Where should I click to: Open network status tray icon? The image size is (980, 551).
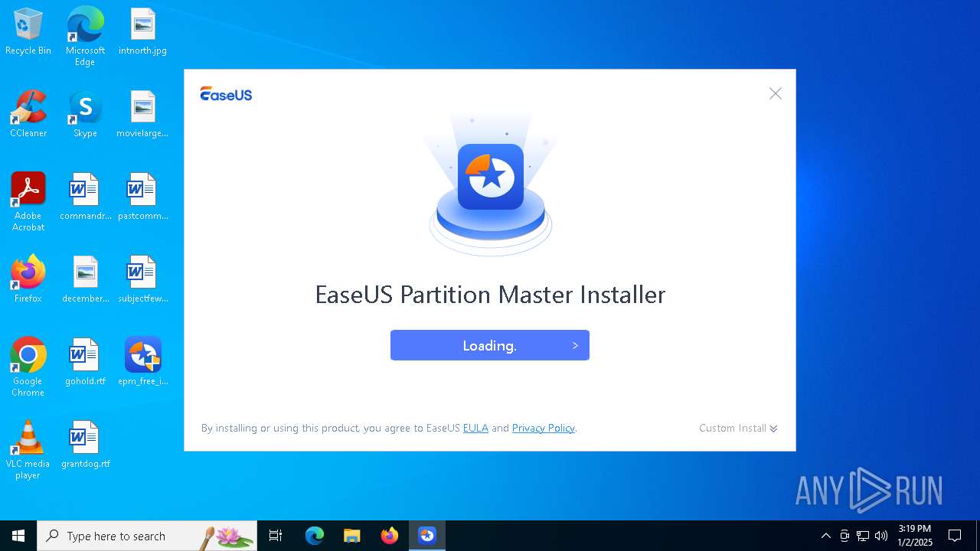click(863, 536)
